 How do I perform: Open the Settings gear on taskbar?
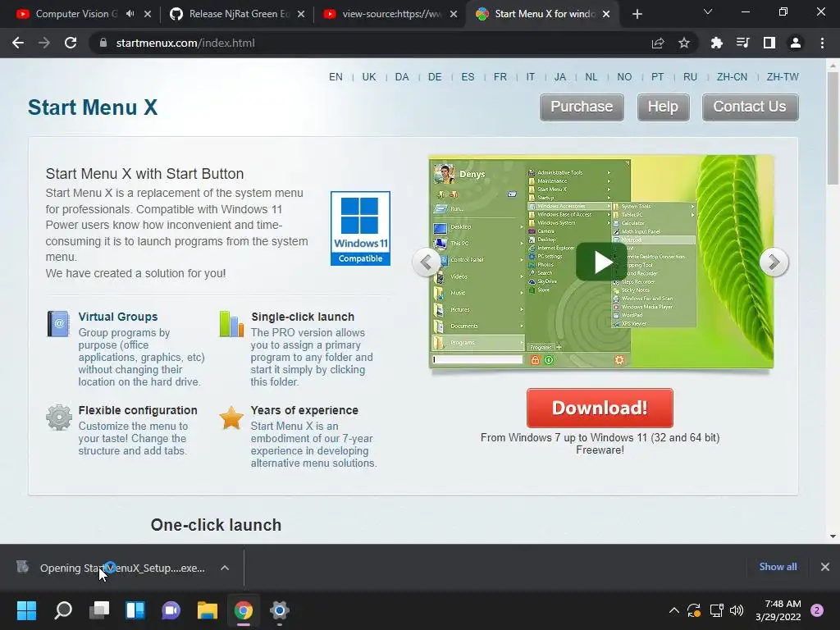pos(279,610)
